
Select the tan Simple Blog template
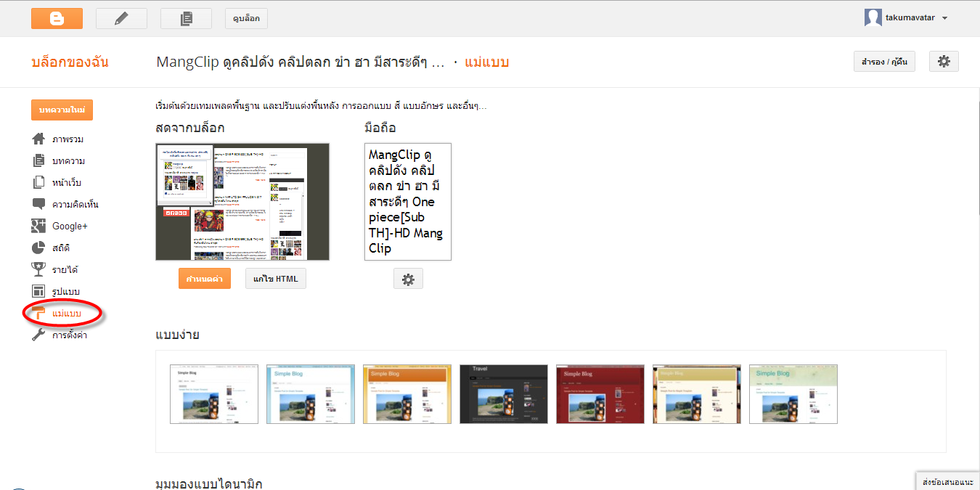[697, 394]
